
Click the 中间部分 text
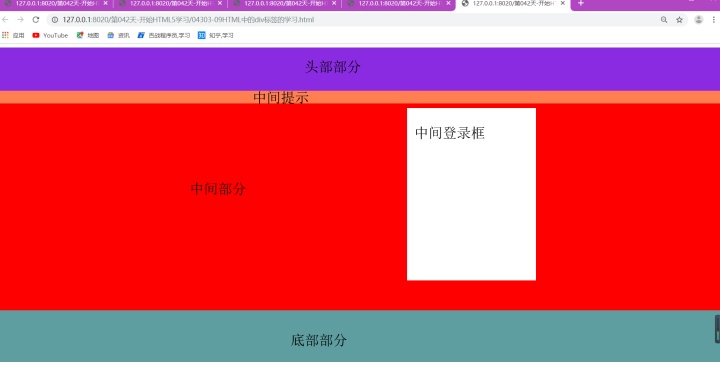point(218,189)
